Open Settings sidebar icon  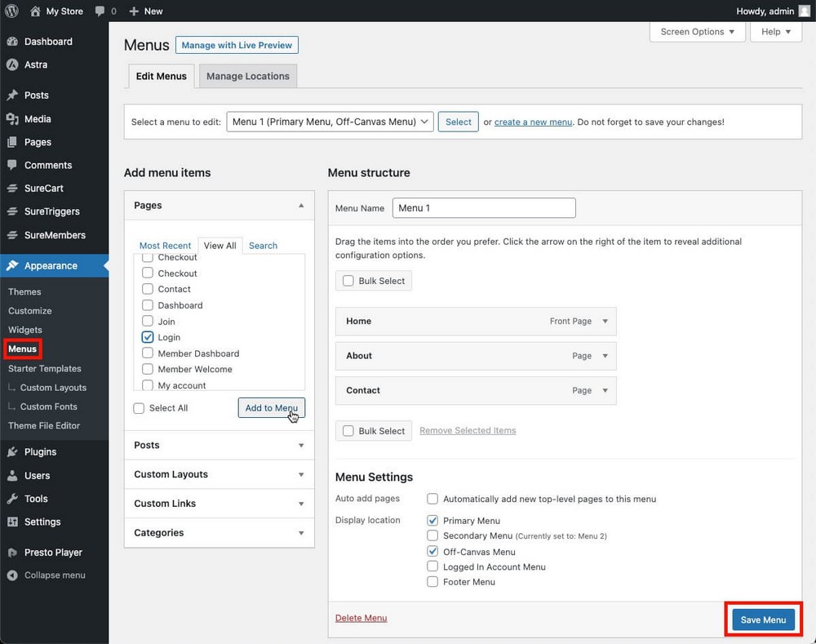[x=12, y=522]
